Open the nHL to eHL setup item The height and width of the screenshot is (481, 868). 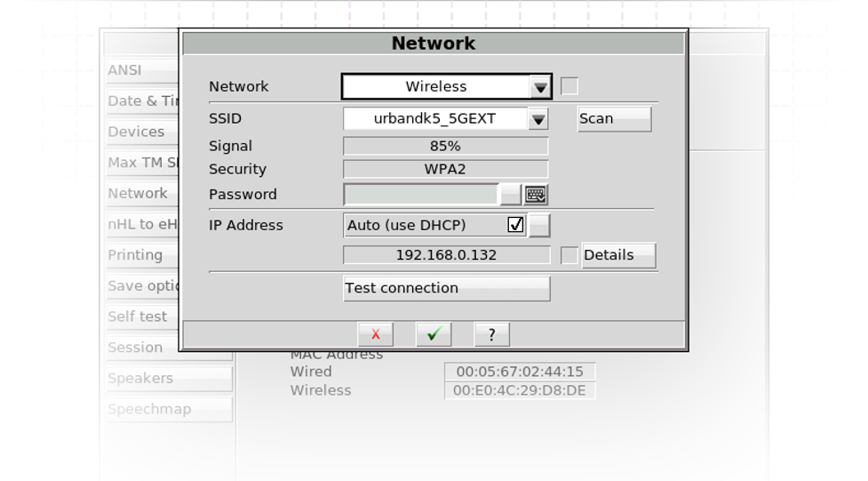142,224
